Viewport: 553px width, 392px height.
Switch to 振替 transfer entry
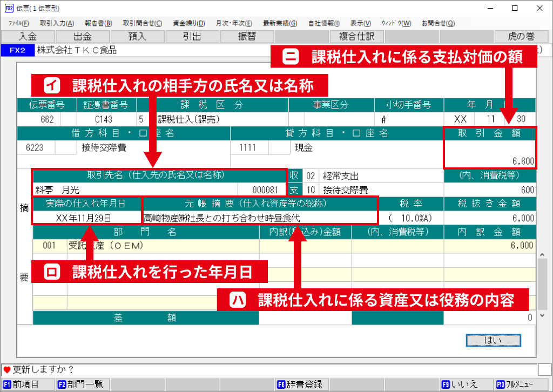[x=247, y=36]
